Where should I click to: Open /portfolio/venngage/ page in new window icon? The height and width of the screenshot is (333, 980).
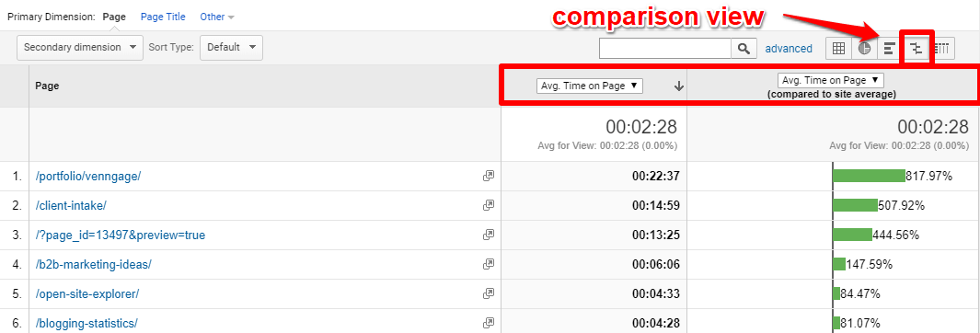click(x=489, y=177)
